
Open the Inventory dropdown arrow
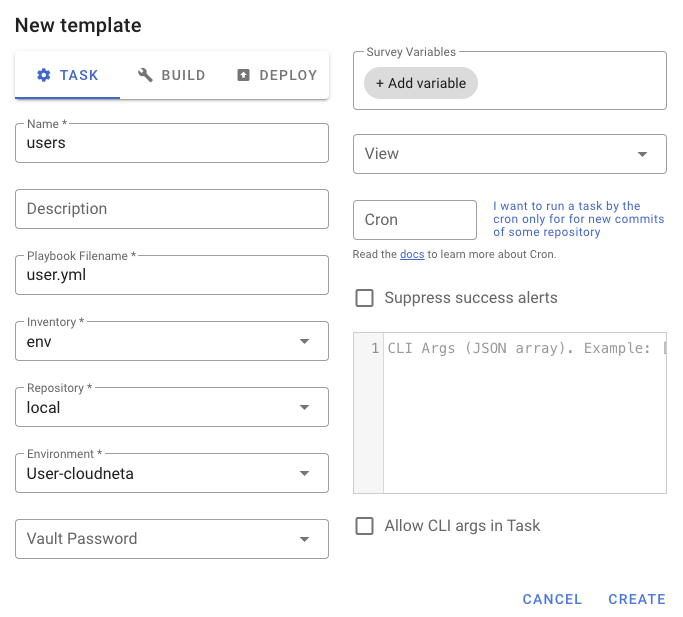pyautogui.click(x=304, y=341)
